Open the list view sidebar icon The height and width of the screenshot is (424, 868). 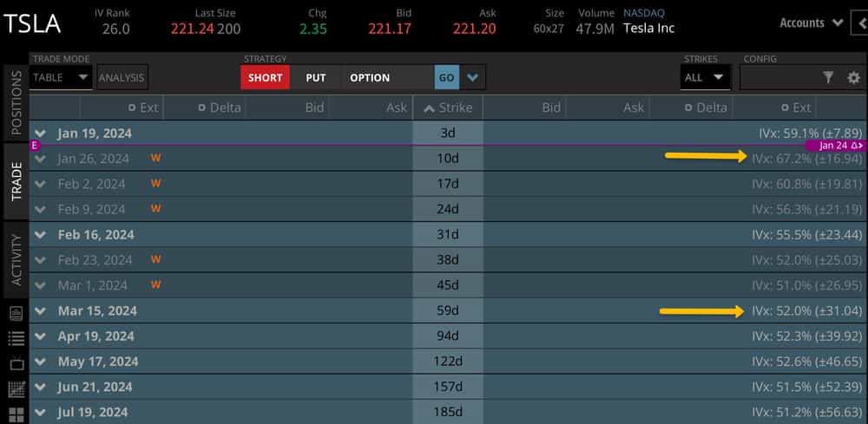[x=16, y=338]
